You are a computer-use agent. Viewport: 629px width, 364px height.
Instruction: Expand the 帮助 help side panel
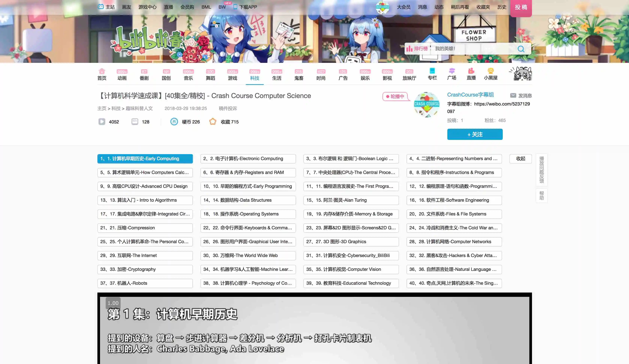[x=542, y=195]
